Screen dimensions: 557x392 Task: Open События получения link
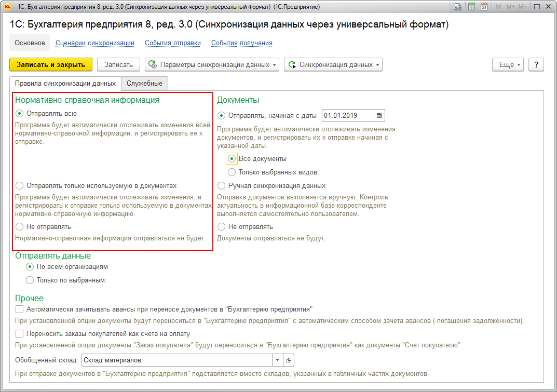241,43
